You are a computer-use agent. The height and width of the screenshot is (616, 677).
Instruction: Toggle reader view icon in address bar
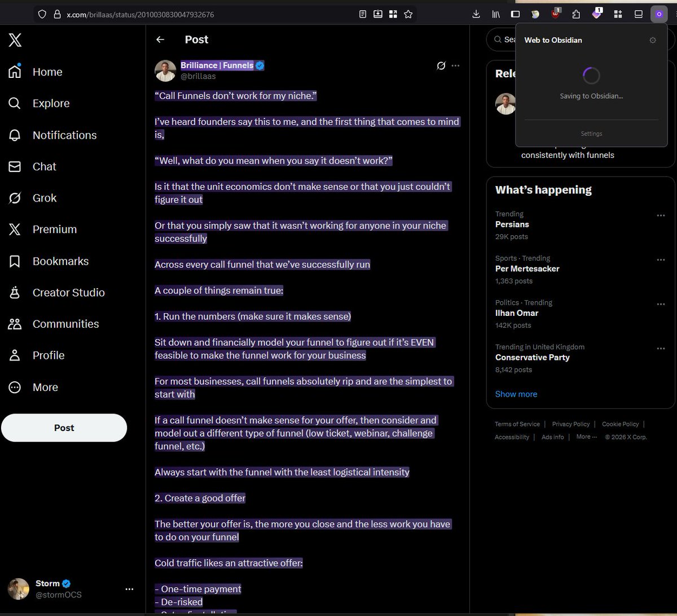(363, 14)
